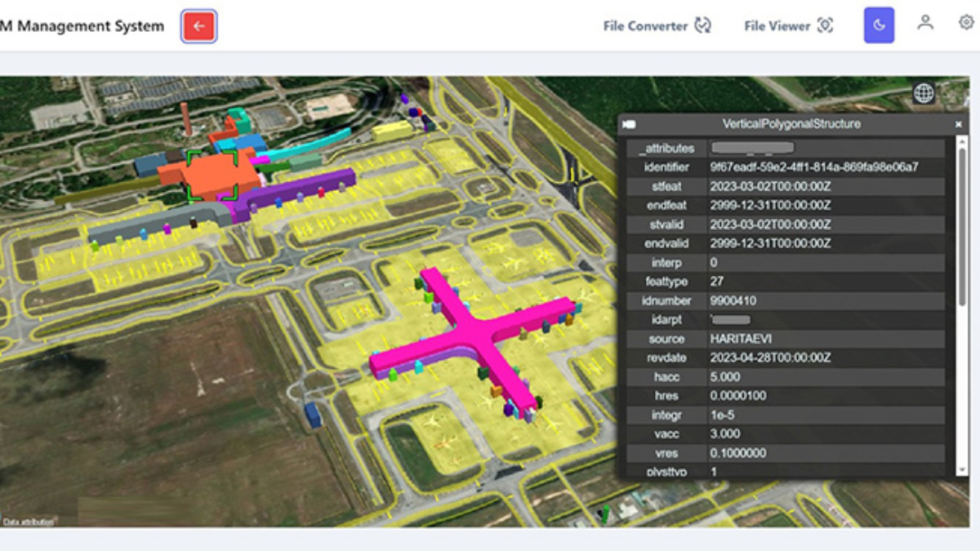Click the red back arrow button
Viewport: 980px width, 551px height.
point(198,26)
